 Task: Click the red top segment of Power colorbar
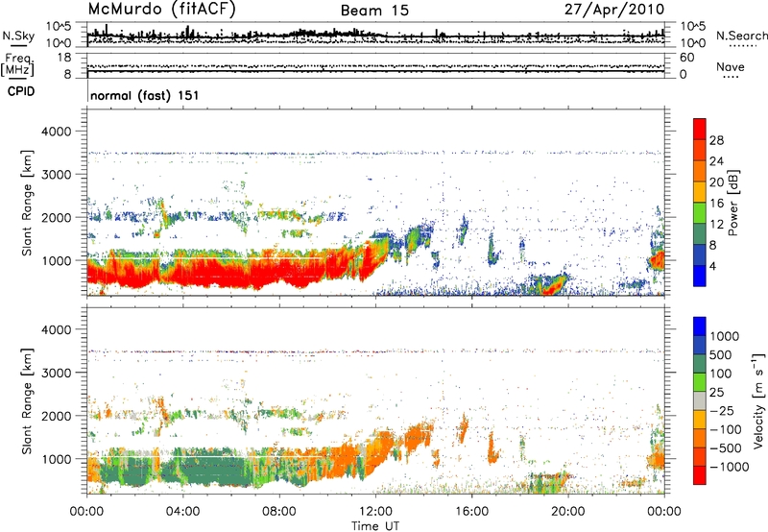pyautogui.click(x=700, y=129)
